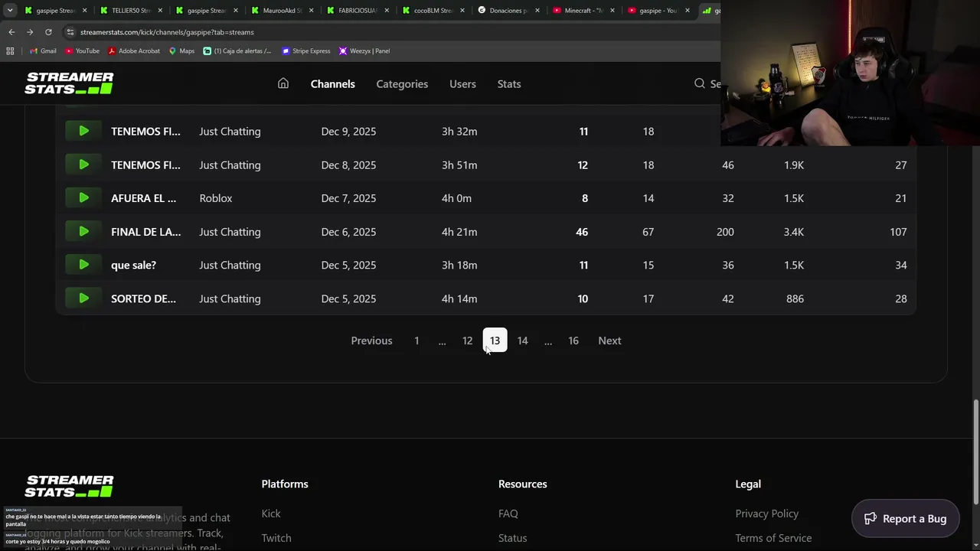This screenshot has width=980, height=551.
Task: Open the Categories nav item
Action: (402, 83)
